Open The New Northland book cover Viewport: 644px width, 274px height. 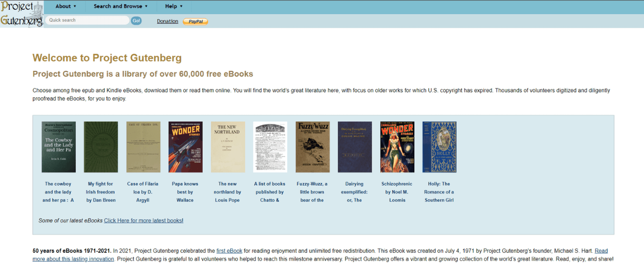click(228, 147)
